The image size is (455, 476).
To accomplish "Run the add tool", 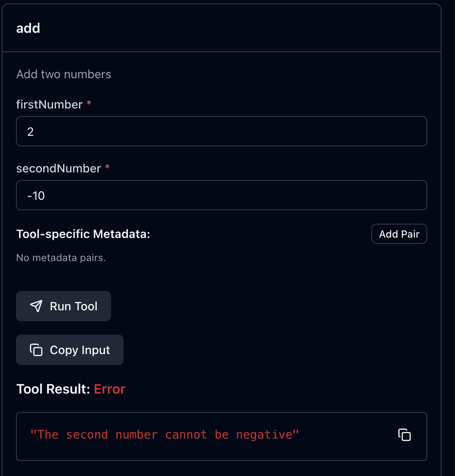I will 63,306.
